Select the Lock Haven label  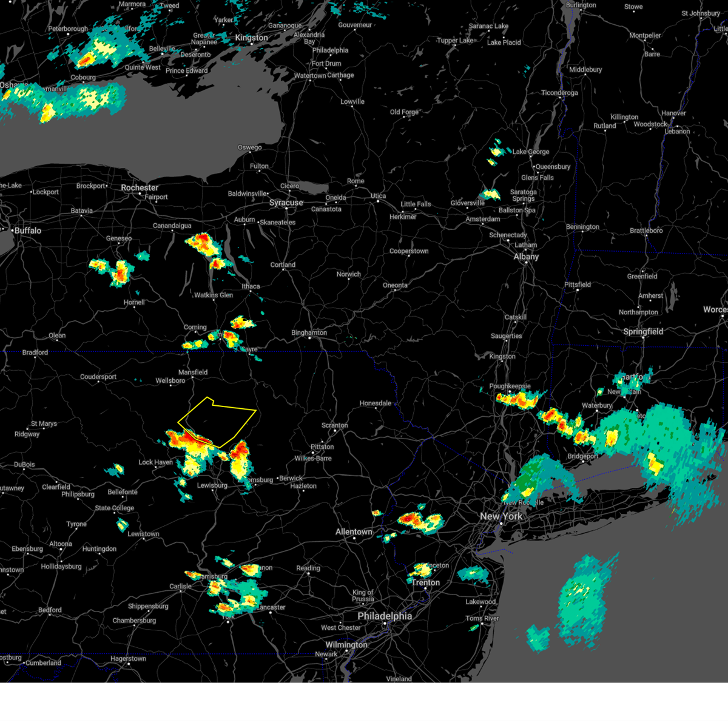156,462
